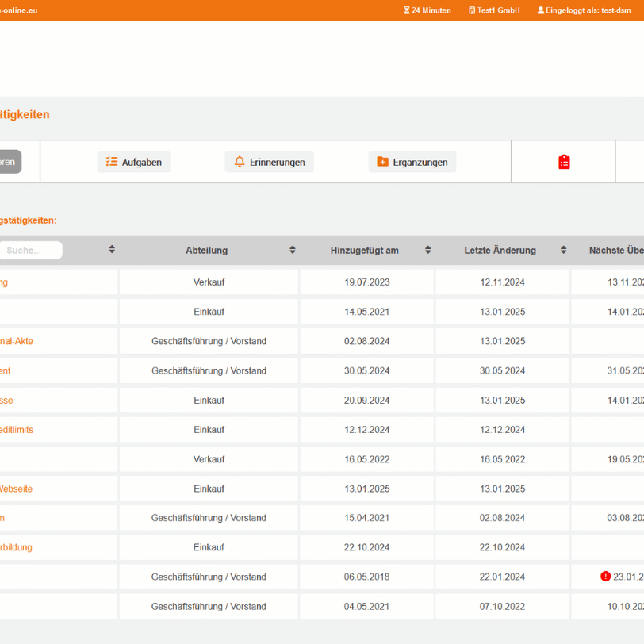The height and width of the screenshot is (644, 644).
Task: Select the row added on 06.05.2018
Action: [x=366, y=577]
